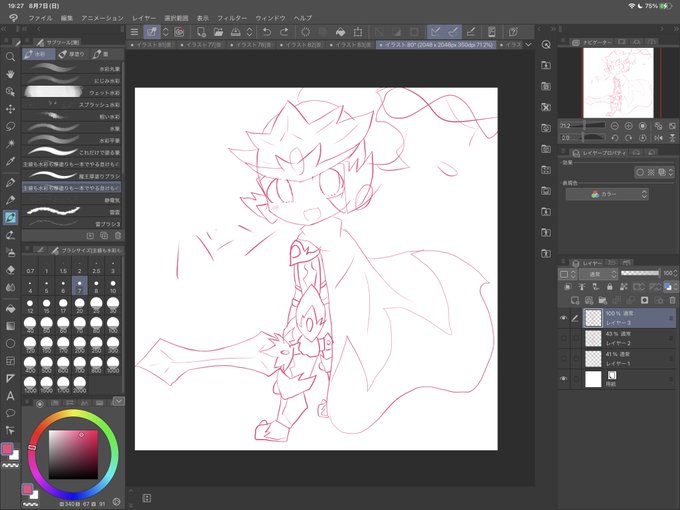Create new layer folder in Layer panel
680x510 pixels.
point(602,300)
